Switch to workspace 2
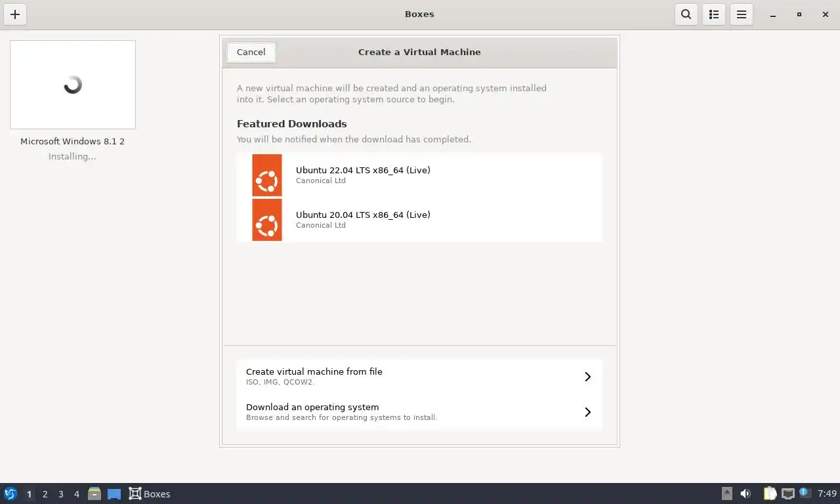 [45, 494]
